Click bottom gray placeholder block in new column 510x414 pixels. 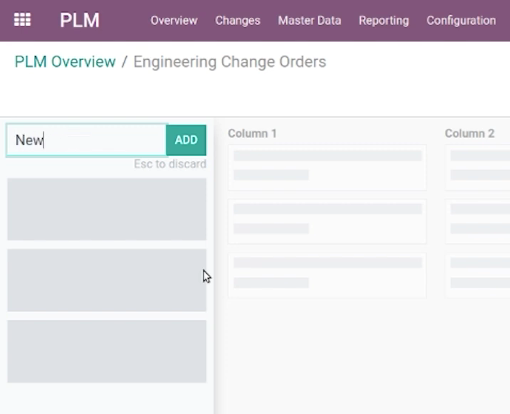pyautogui.click(x=107, y=351)
